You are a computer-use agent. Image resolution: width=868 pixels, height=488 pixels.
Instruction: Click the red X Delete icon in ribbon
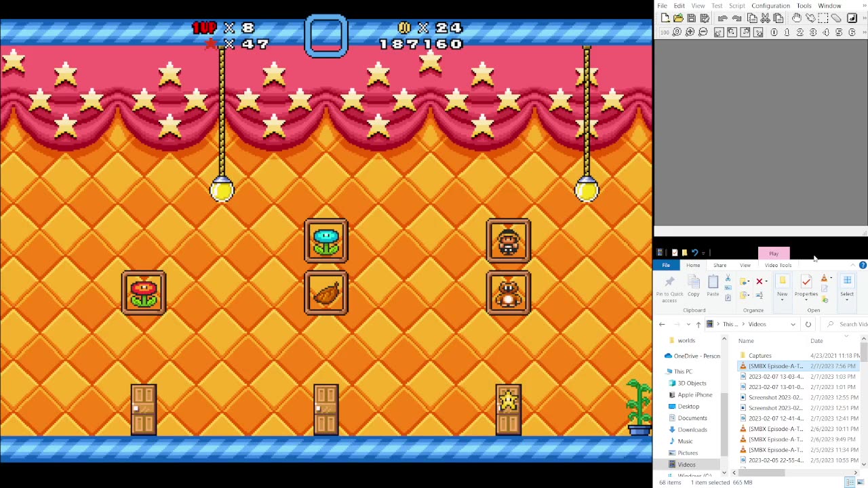point(759,281)
